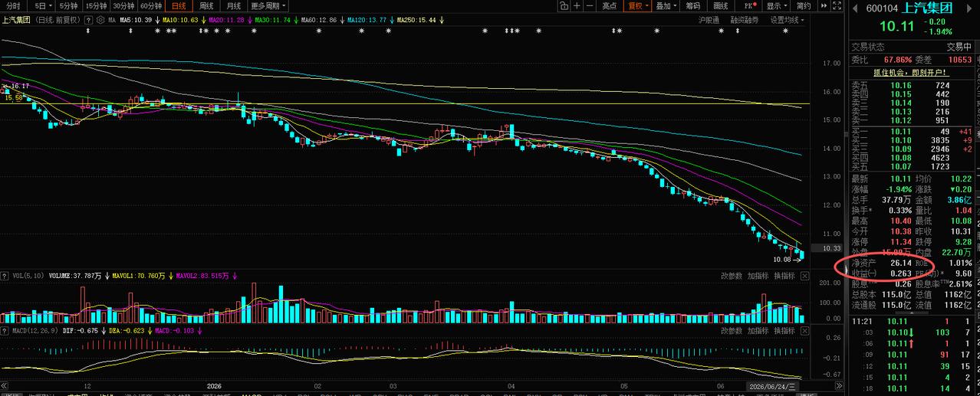This screenshot has width=980, height=396.
Task: Click VOL panel 加指标 link
Action: coord(758,277)
